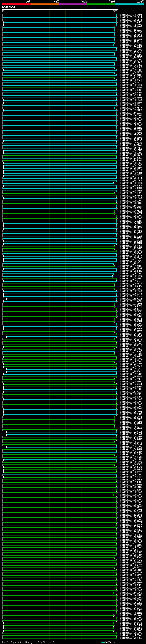Viewport: 146px width, 644px height.
Task: Open hit UniRef100_Q5A8Y0
Action: (131, 27)
